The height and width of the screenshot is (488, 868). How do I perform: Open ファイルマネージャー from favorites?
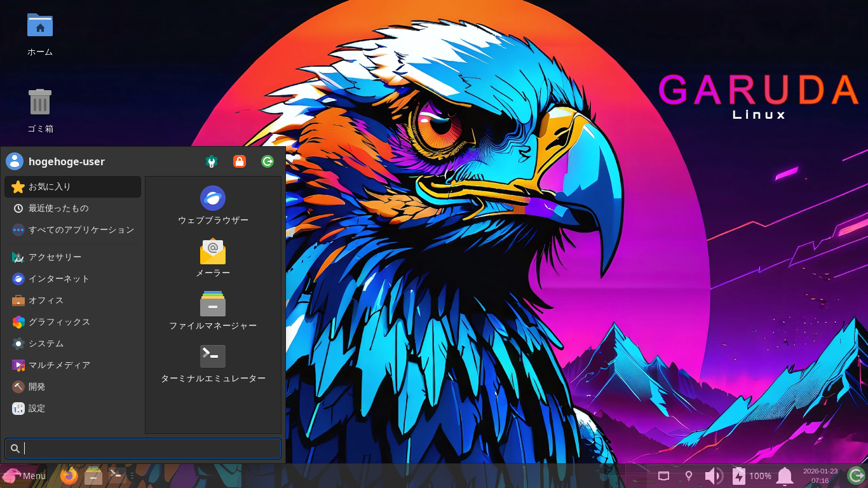213,311
